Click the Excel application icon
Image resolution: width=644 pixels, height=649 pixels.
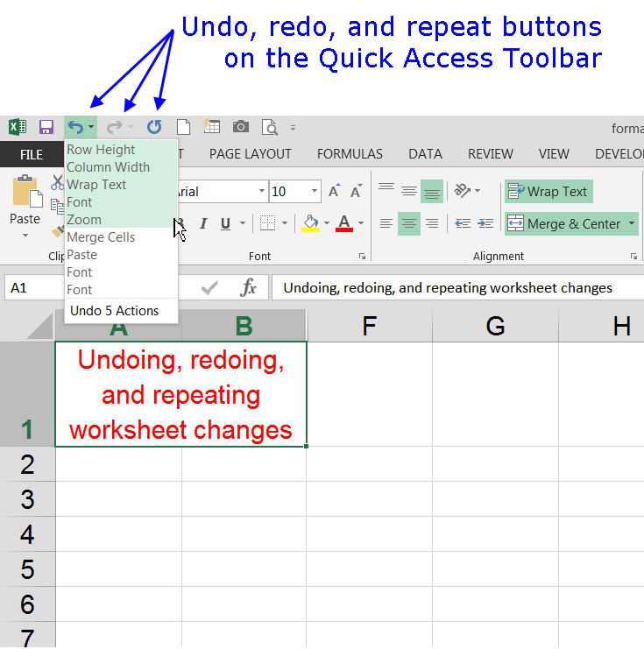coord(18,127)
